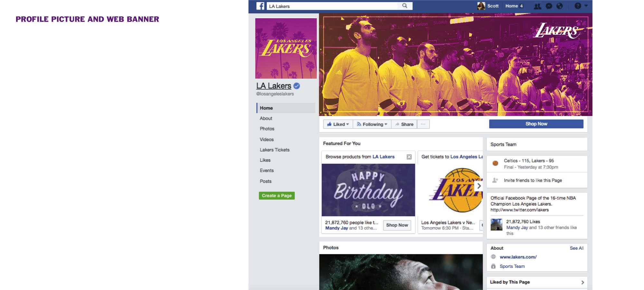
Task: Open Photos in the page sidebar
Action: [x=267, y=129]
